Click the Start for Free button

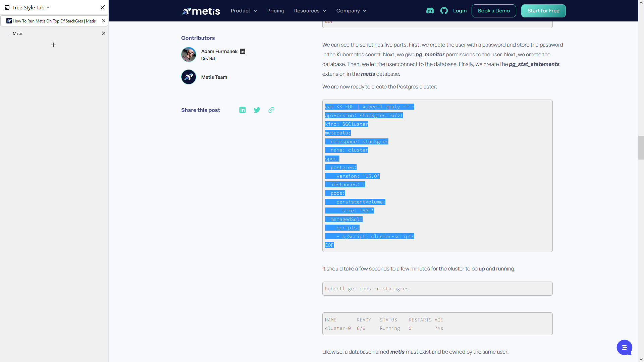tap(543, 11)
